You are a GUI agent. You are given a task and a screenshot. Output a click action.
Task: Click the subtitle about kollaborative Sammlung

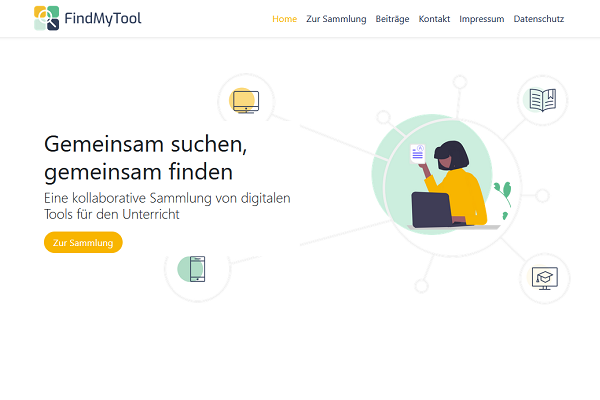(x=167, y=206)
